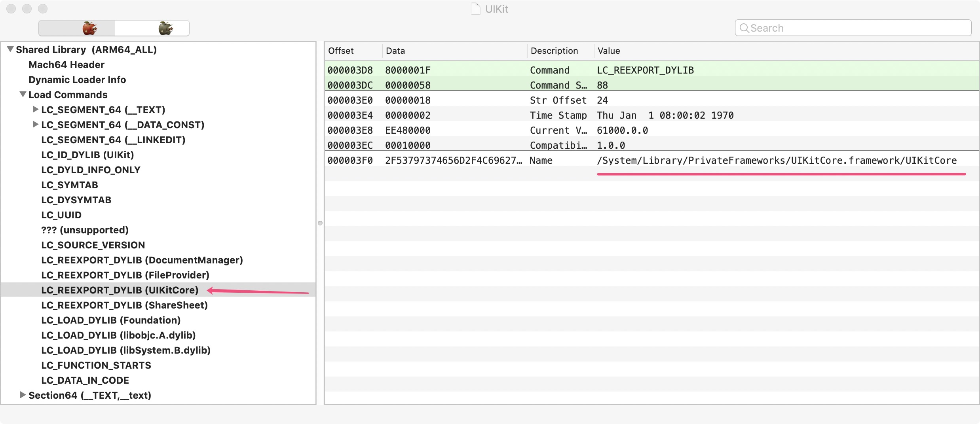Click the 2F53797374656D2F4C69627… data cell
The width and height of the screenshot is (980, 424).
coord(454,160)
